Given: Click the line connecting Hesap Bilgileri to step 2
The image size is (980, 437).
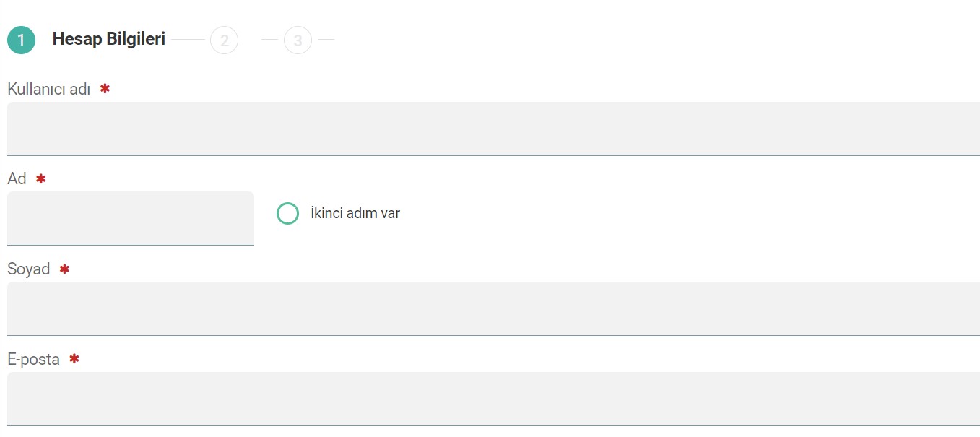Looking at the screenshot, I should (188, 40).
